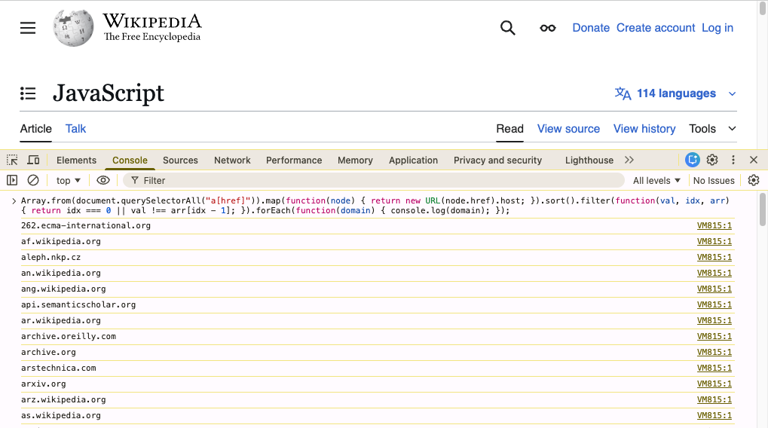Clear the console with the clear icon
768x428 pixels.
pyautogui.click(x=33, y=181)
